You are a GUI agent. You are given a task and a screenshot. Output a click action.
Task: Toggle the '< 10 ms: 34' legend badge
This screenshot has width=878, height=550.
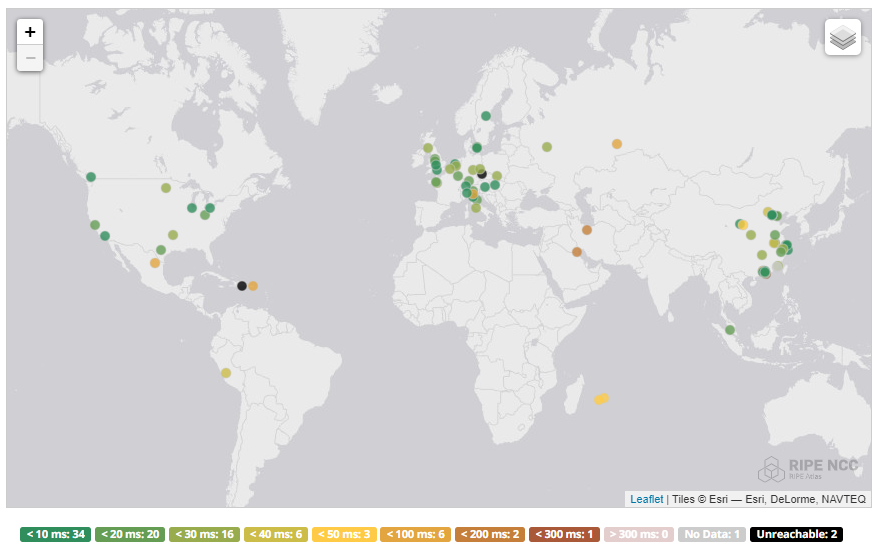(x=55, y=534)
